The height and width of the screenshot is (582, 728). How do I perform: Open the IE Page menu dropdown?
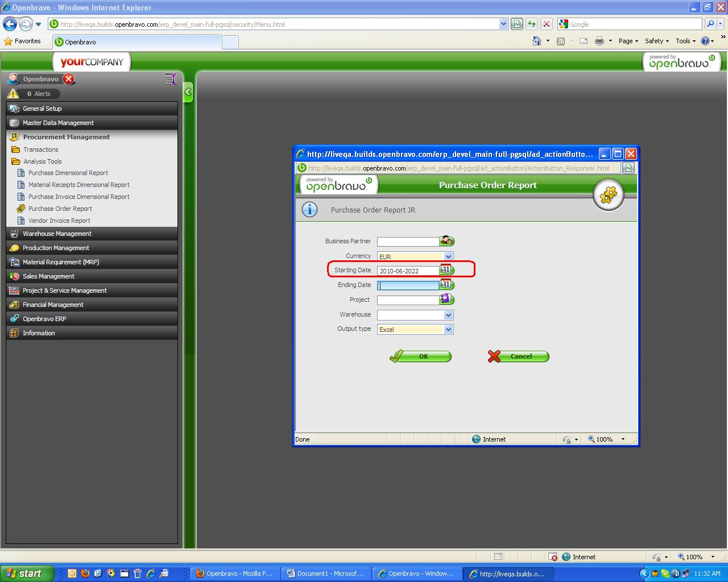tap(628, 41)
